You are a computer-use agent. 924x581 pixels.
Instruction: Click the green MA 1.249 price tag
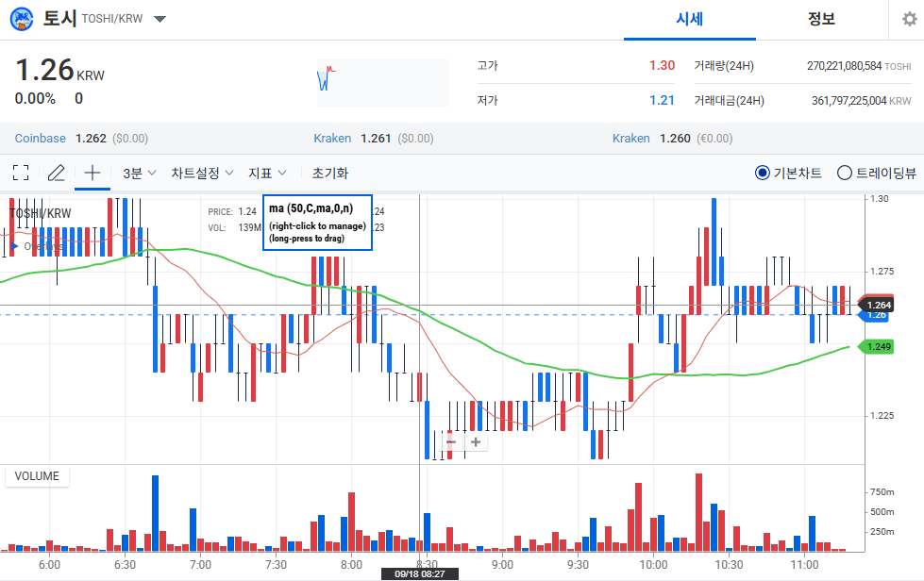[878, 347]
